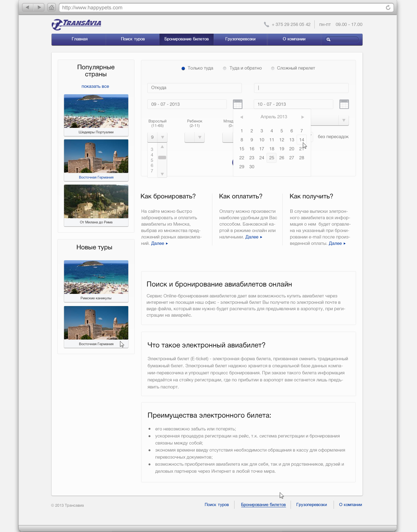
Task: Open the 'Поиск туров' menu item
Action: coord(133,39)
